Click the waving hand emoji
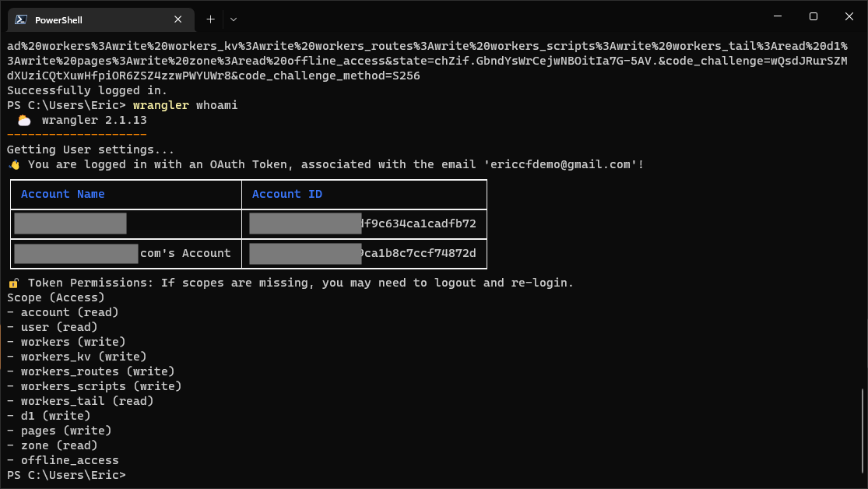Image resolution: width=868 pixels, height=489 pixels. point(13,164)
